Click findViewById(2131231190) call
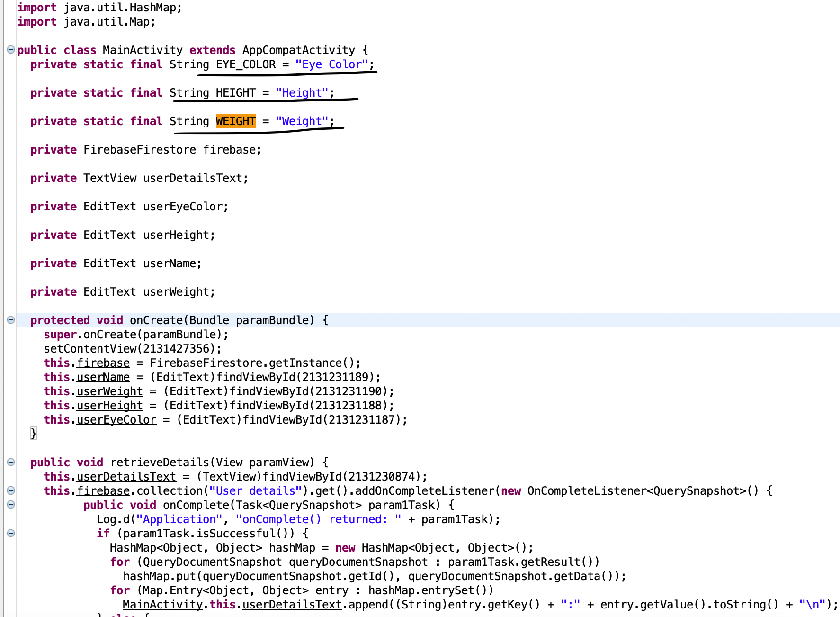The width and height of the screenshot is (840, 617). [x=308, y=391]
